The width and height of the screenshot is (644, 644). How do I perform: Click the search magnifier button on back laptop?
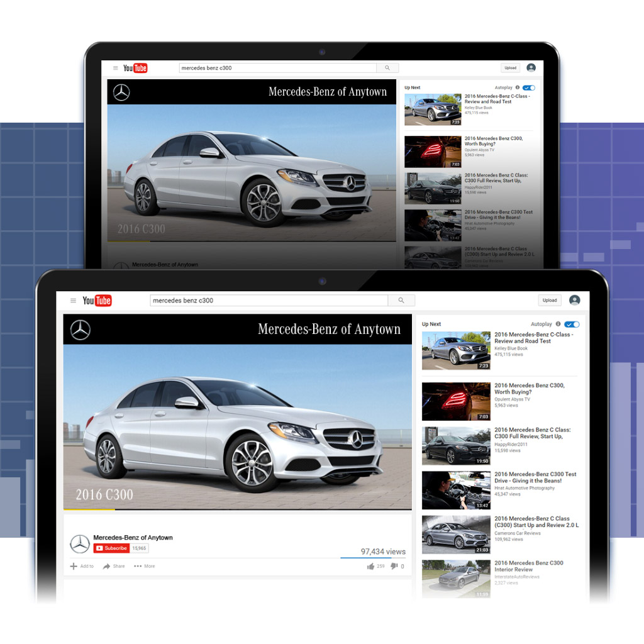click(x=387, y=68)
